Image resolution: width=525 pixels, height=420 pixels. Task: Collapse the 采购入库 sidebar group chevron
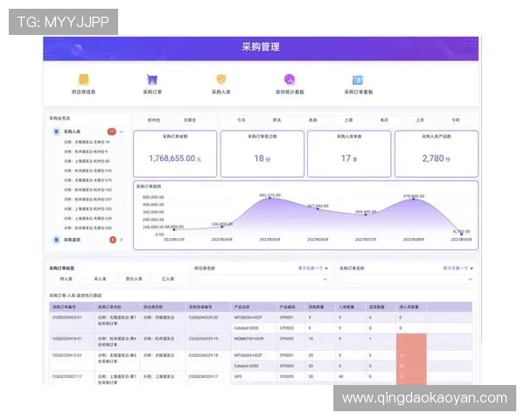point(122,131)
